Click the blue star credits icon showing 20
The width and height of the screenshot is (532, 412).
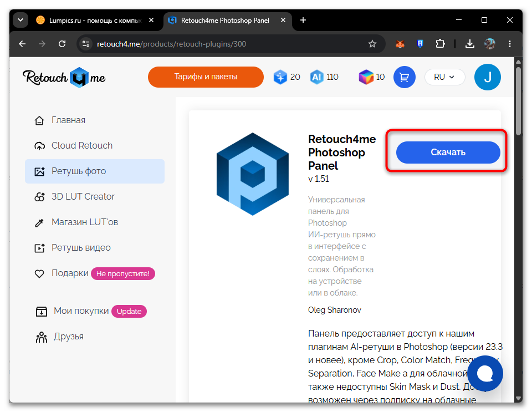coord(280,77)
